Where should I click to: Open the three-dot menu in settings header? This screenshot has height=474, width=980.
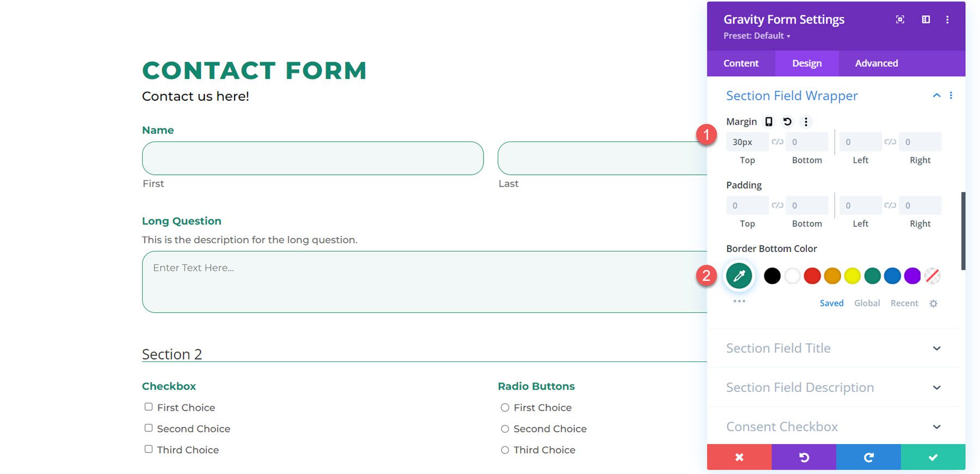click(x=947, y=19)
